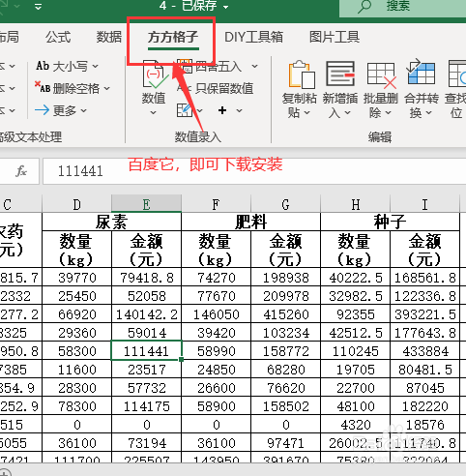Open the Ab 大小写 case menu
Screen dimensions: 466x476
pyautogui.click(x=67, y=66)
